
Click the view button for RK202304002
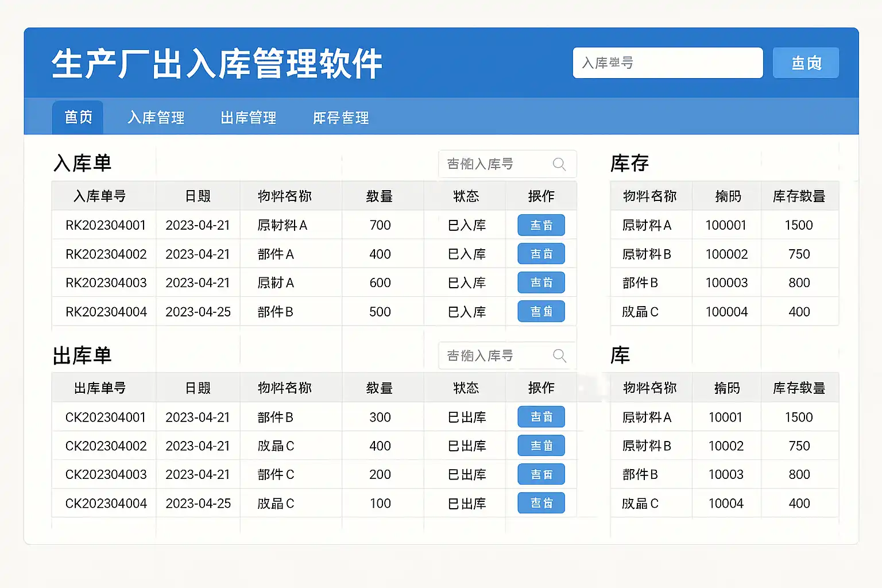541,254
